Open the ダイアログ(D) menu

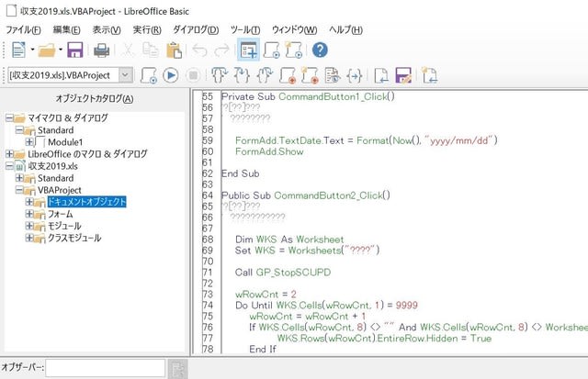click(x=196, y=30)
